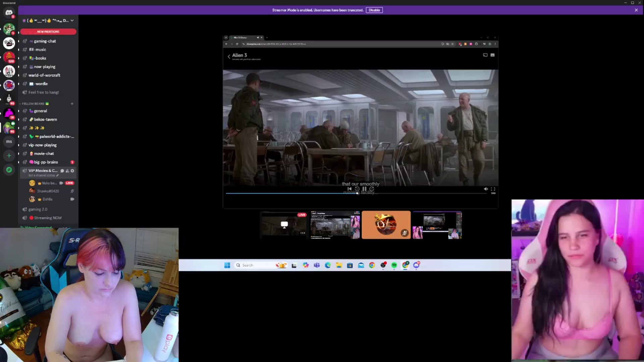The height and width of the screenshot is (362, 644).
Task: Rewind the movie ten seconds
Action: (x=357, y=189)
